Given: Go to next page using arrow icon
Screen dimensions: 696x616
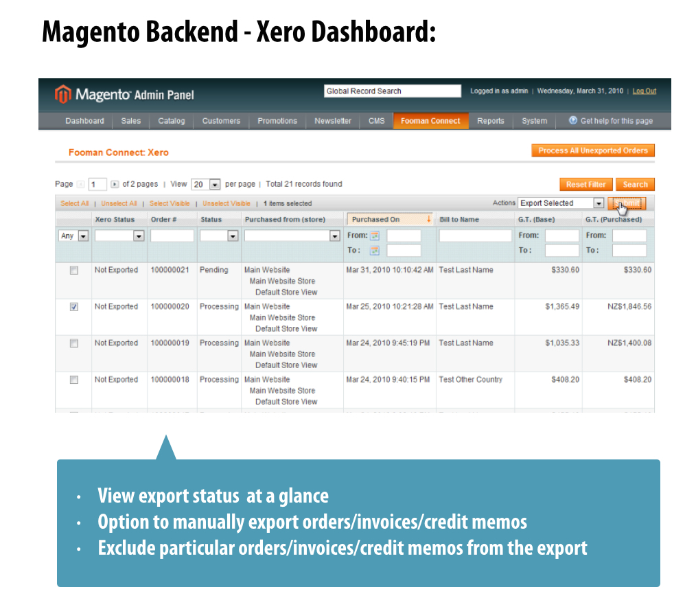Looking at the screenshot, I should tap(115, 185).
